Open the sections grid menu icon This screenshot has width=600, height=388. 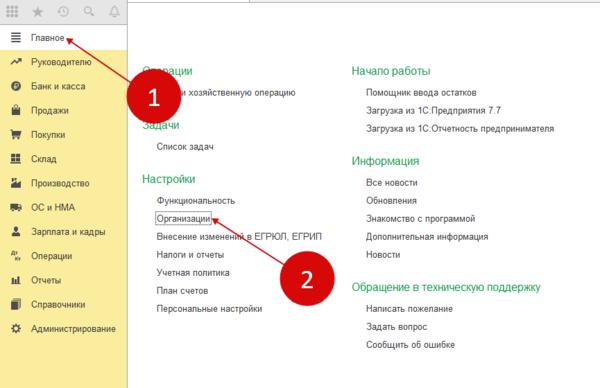(x=12, y=11)
